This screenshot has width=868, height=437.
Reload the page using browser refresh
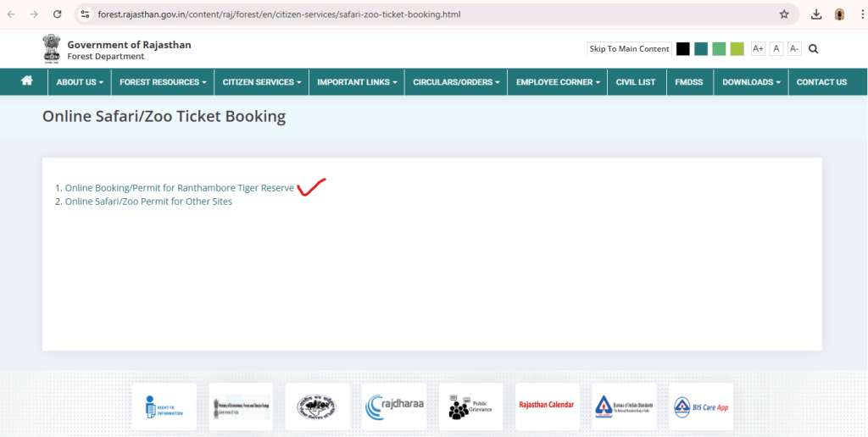57,14
